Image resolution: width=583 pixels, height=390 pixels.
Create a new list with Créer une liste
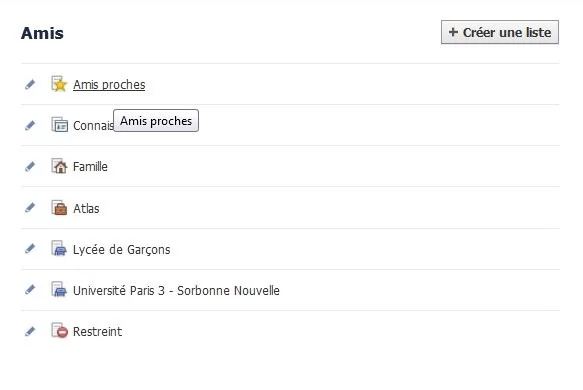pos(500,32)
